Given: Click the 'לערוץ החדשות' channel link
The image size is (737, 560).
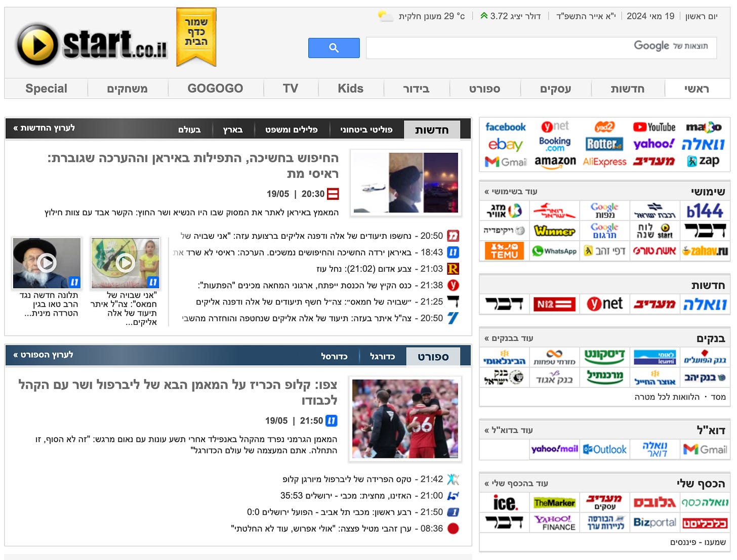Looking at the screenshot, I should tap(44, 128).
